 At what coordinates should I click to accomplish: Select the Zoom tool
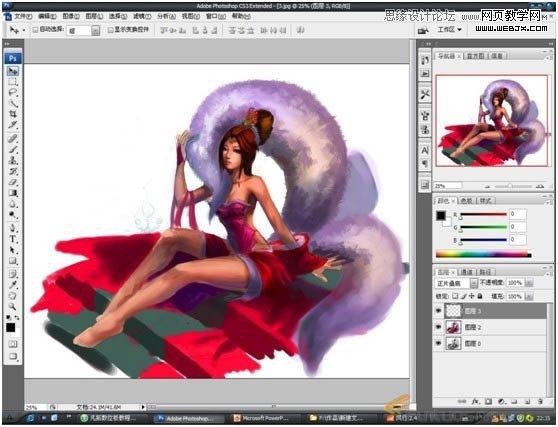(13, 306)
